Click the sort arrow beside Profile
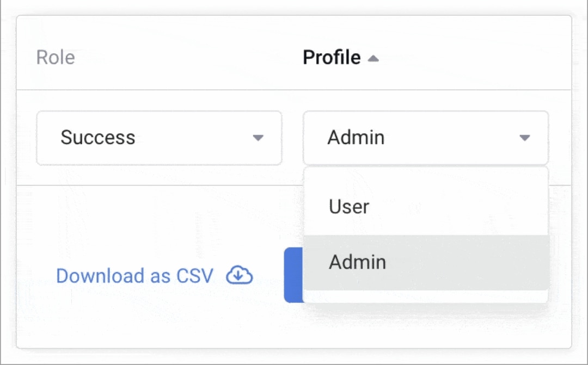The width and height of the screenshot is (588, 365). click(373, 59)
